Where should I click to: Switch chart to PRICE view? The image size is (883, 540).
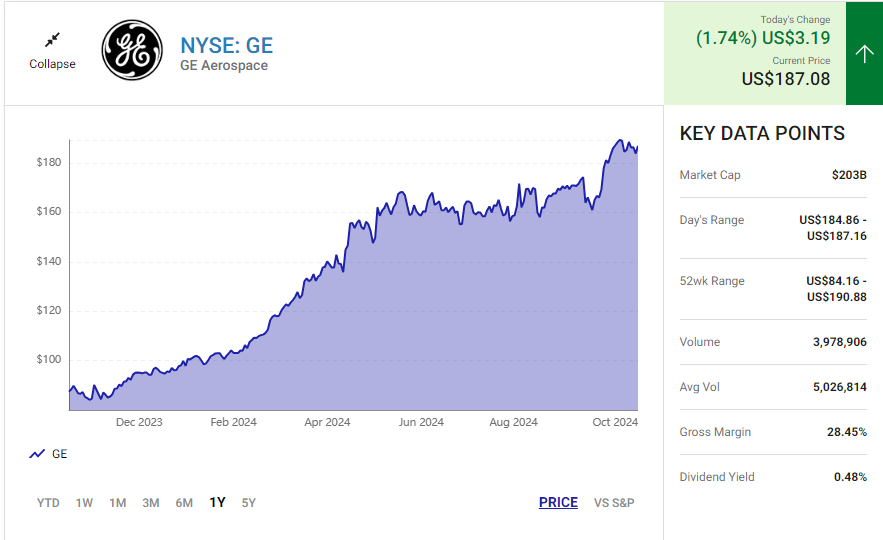coord(558,502)
